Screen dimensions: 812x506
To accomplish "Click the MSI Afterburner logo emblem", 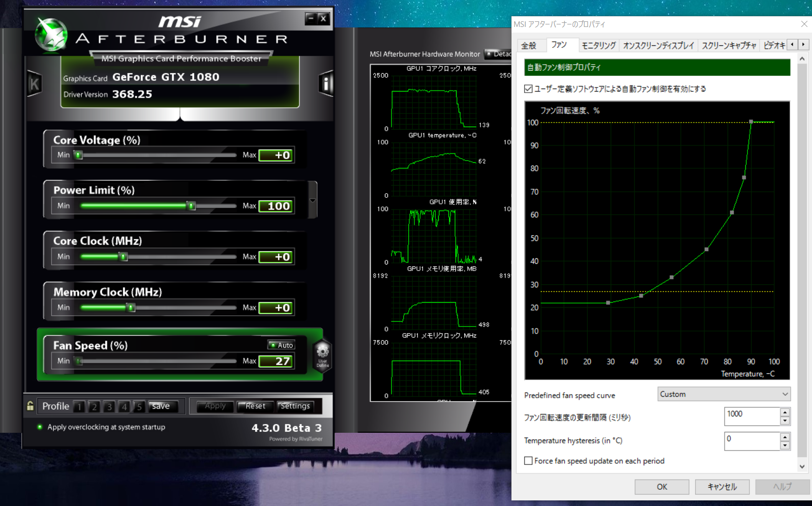I will 51,35.
